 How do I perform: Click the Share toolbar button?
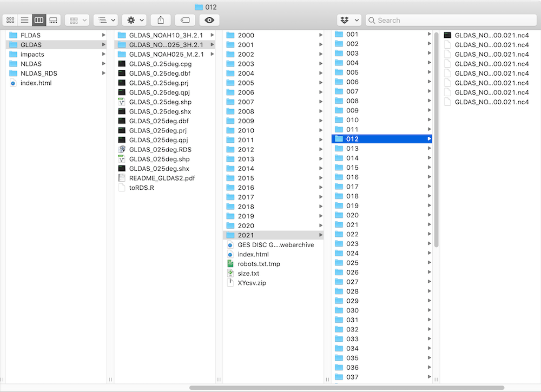click(x=161, y=20)
